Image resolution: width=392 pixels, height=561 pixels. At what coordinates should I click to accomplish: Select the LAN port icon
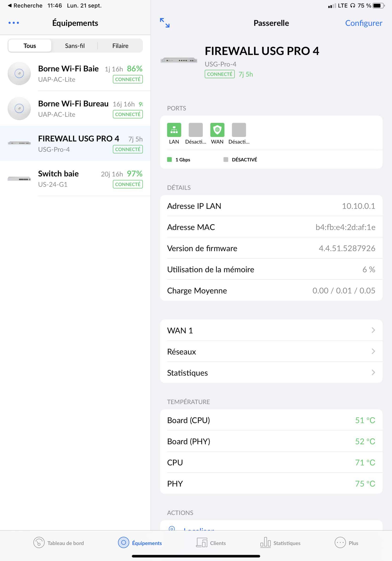[174, 130]
